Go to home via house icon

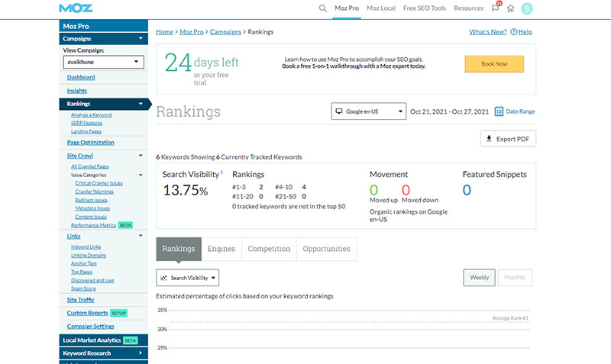(510, 8)
